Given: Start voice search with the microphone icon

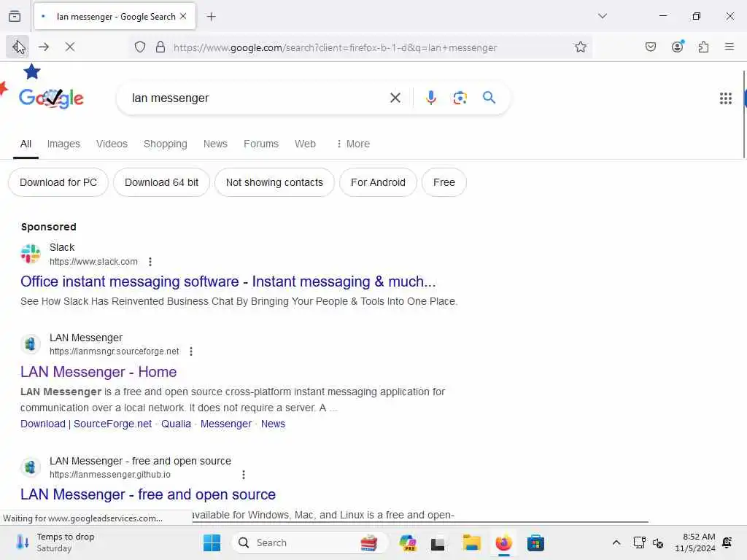Looking at the screenshot, I should (x=430, y=98).
